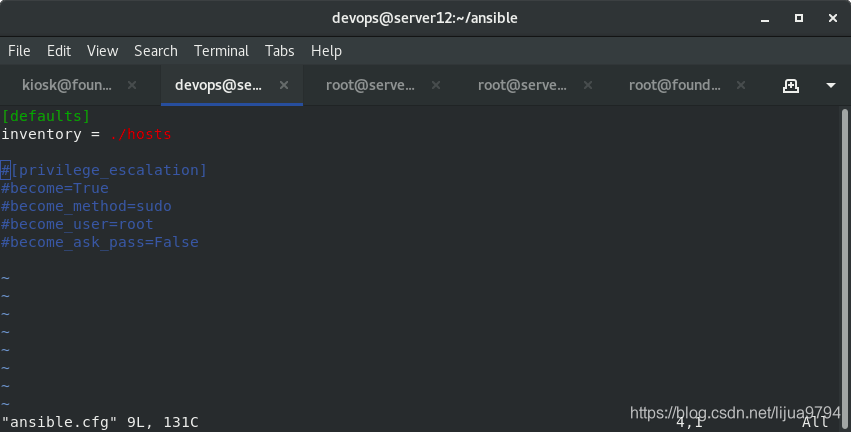The height and width of the screenshot is (432, 851).
Task: Open the Terminal menu
Action: 221,51
